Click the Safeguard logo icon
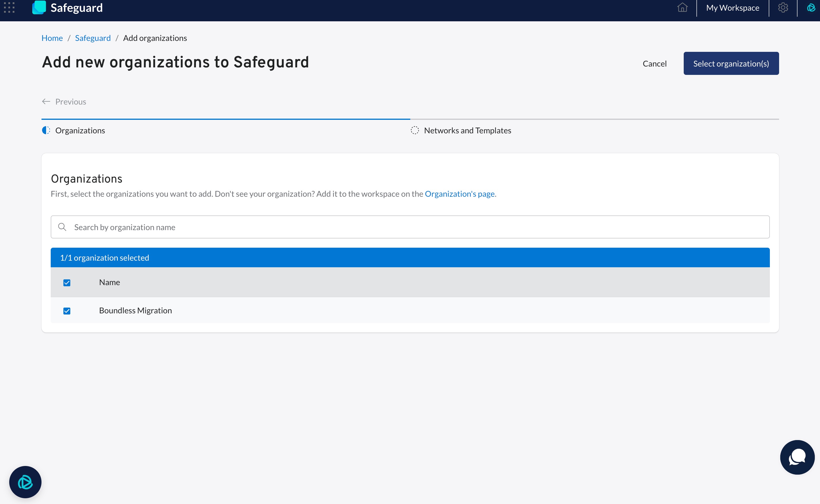Screen dimensions: 820x504 pos(39,7)
